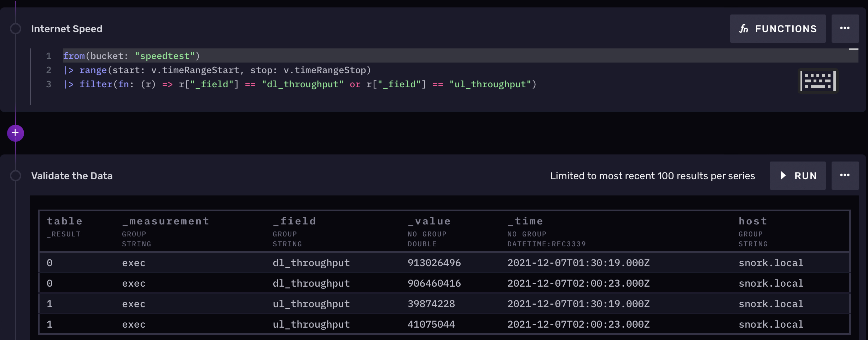Toggle the Internet Speed cell circle

[16, 29]
